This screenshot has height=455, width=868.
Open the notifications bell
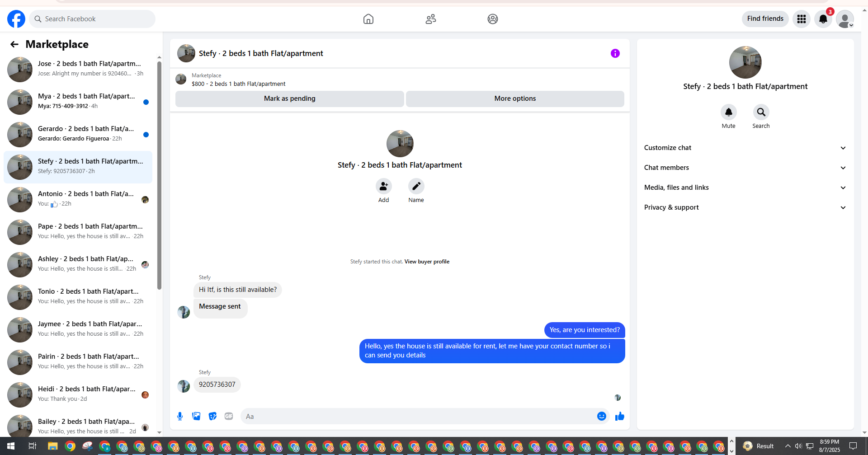coord(823,19)
